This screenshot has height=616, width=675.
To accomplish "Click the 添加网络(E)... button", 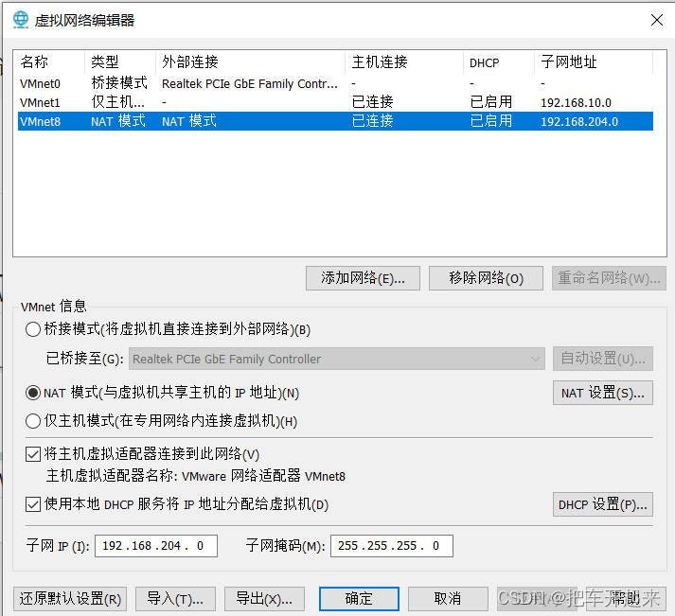I will click(363, 278).
